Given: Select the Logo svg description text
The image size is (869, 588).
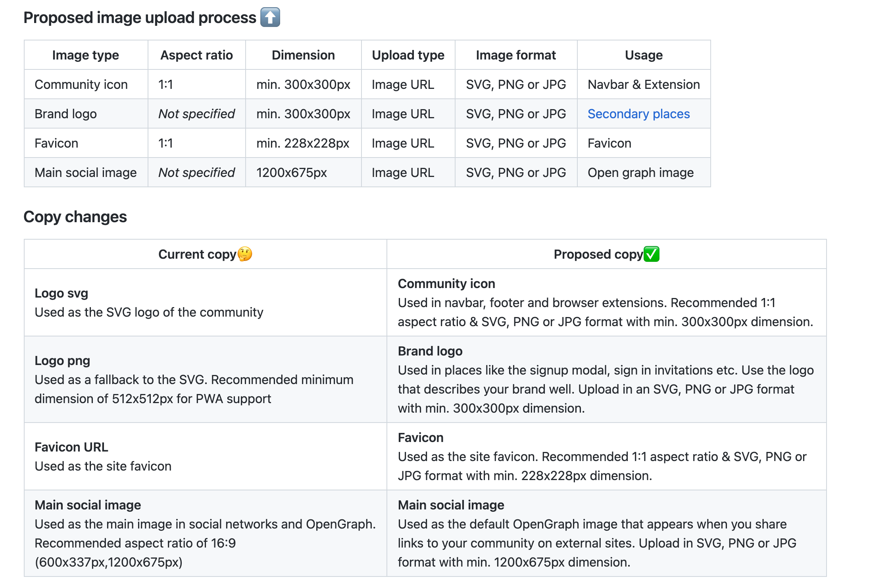Looking at the screenshot, I should (148, 312).
